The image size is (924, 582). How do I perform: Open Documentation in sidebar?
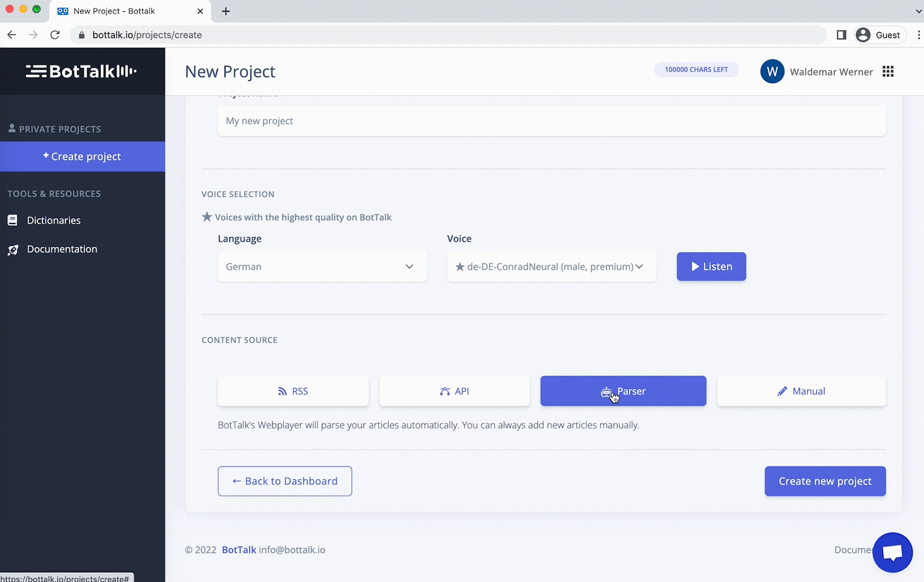coord(62,249)
